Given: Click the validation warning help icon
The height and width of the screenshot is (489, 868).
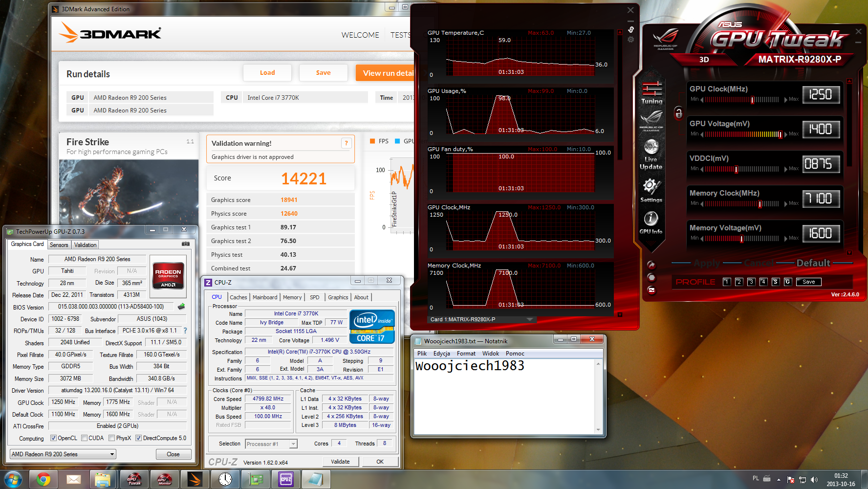Looking at the screenshot, I should (x=346, y=143).
